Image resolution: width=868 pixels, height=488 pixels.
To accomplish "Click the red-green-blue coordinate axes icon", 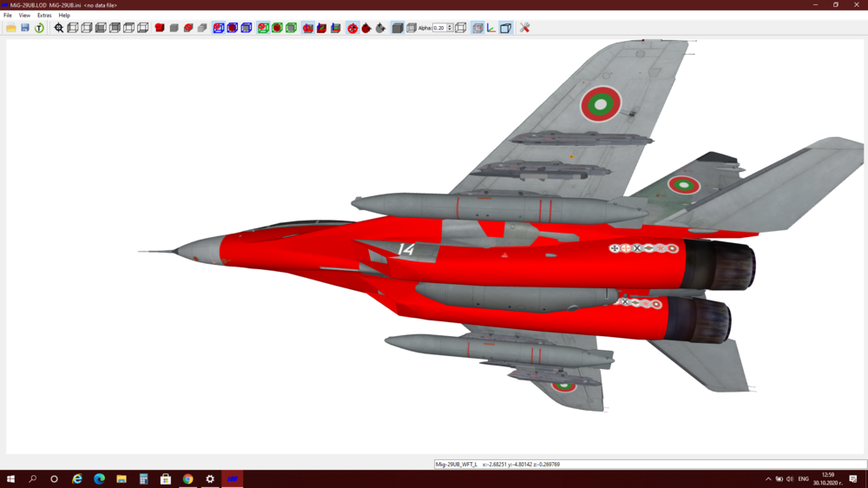I will 491,28.
